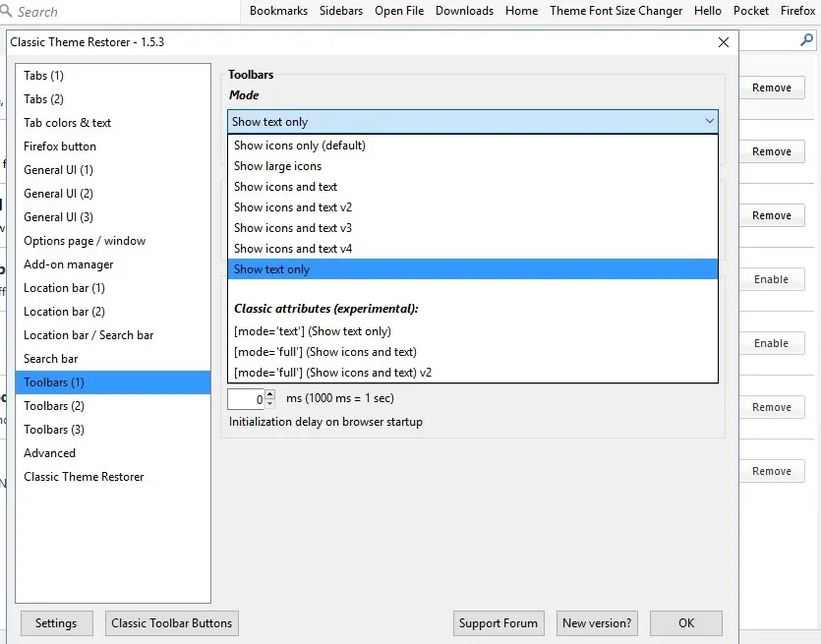Switch to Toolbars (2) category
Image resolution: width=821 pixels, height=644 pixels.
pyautogui.click(x=113, y=406)
